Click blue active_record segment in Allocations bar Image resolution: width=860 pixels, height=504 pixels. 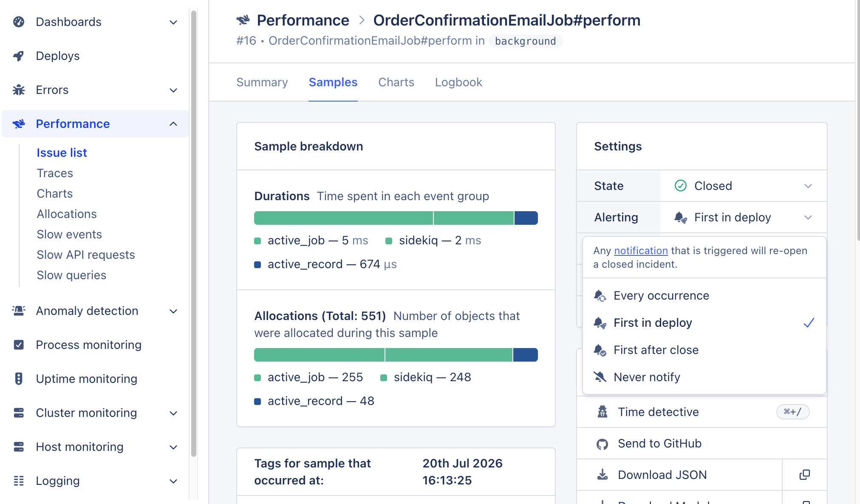click(x=526, y=355)
